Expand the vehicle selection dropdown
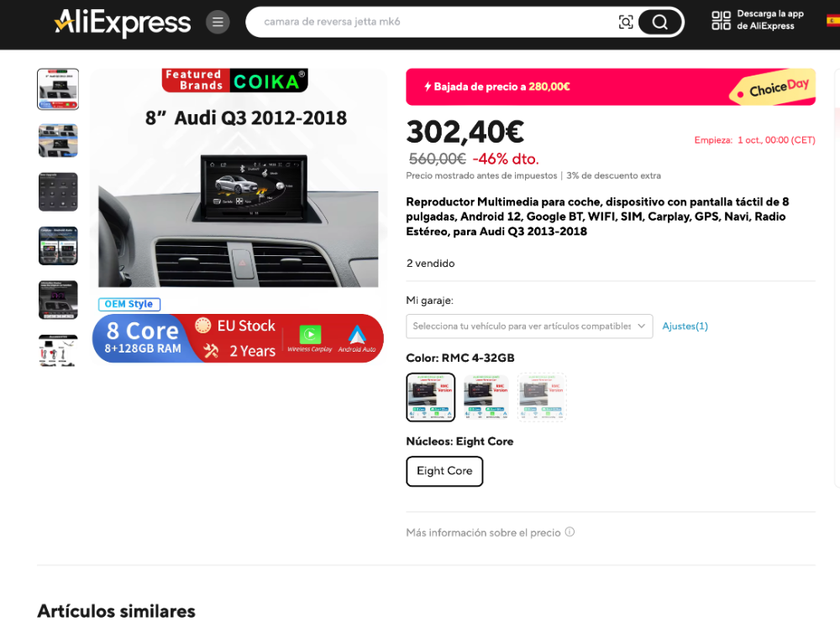840x627 pixels. point(529,326)
